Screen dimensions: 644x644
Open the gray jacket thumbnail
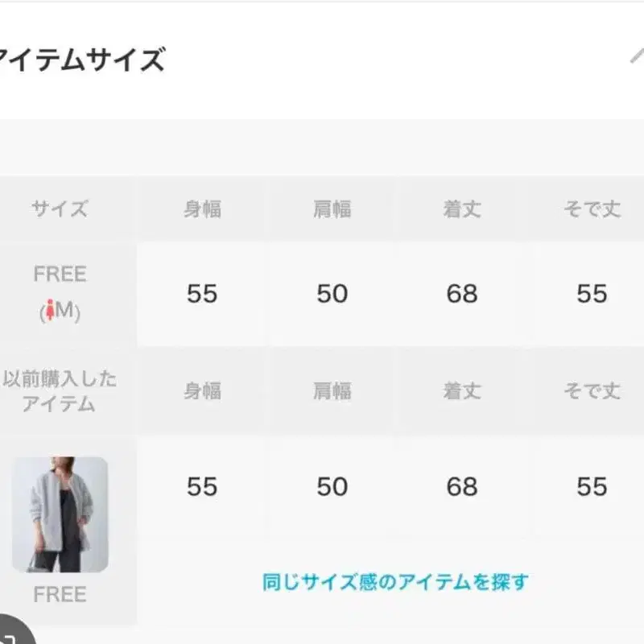(x=60, y=514)
